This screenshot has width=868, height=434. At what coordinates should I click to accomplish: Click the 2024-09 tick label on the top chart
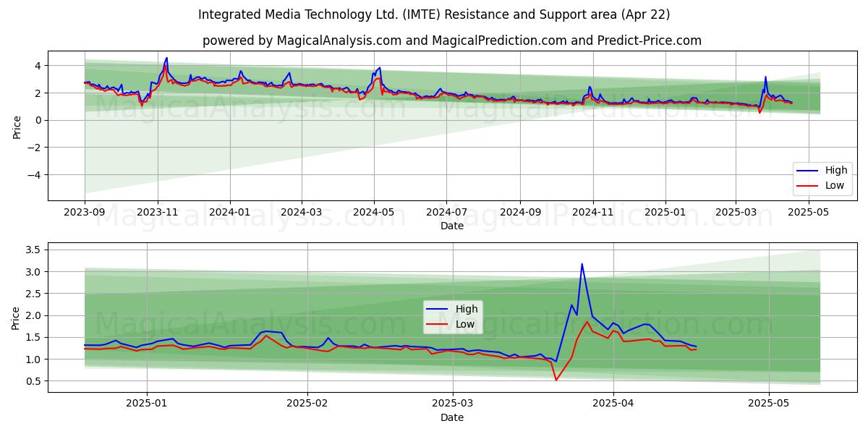(x=520, y=213)
